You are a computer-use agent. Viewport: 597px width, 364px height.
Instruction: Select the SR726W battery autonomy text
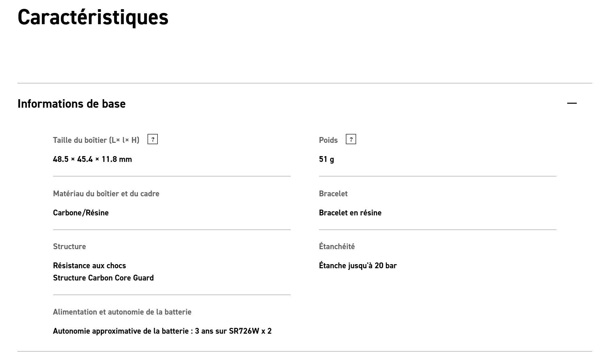[162, 331]
